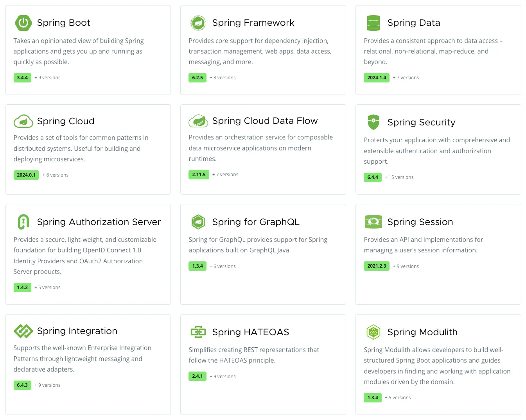Click the Spring for GraphQL hexagon icon

(x=198, y=222)
